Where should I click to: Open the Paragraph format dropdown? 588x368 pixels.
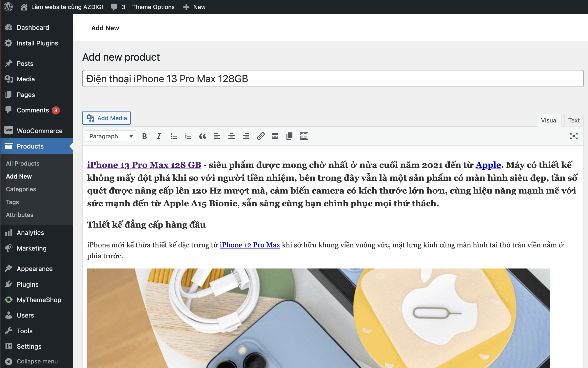[x=111, y=136]
